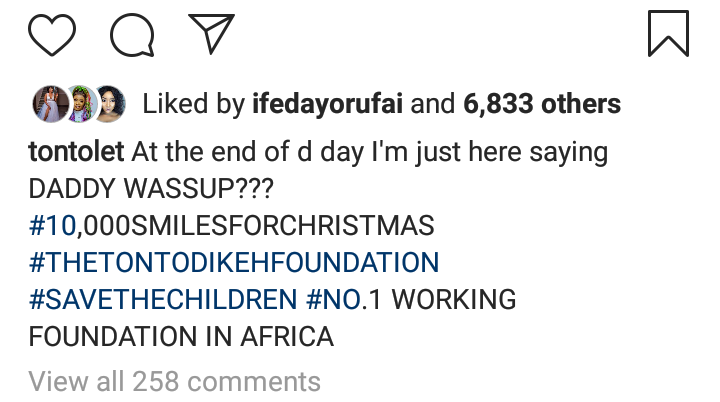720x402 pixels.
Task: Open the ifedayorufai profile
Action: pyautogui.click(x=336, y=103)
